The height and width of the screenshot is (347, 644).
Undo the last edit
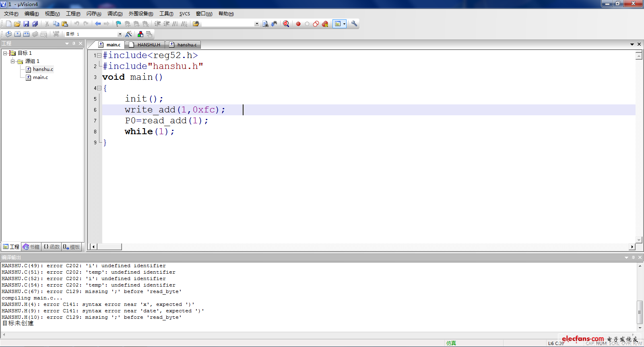(x=76, y=24)
